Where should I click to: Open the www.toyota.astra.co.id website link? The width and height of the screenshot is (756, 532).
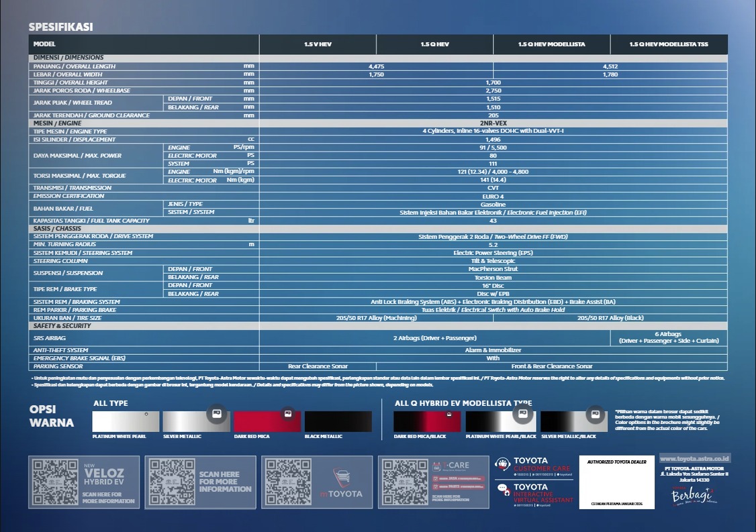click(694, 459)
